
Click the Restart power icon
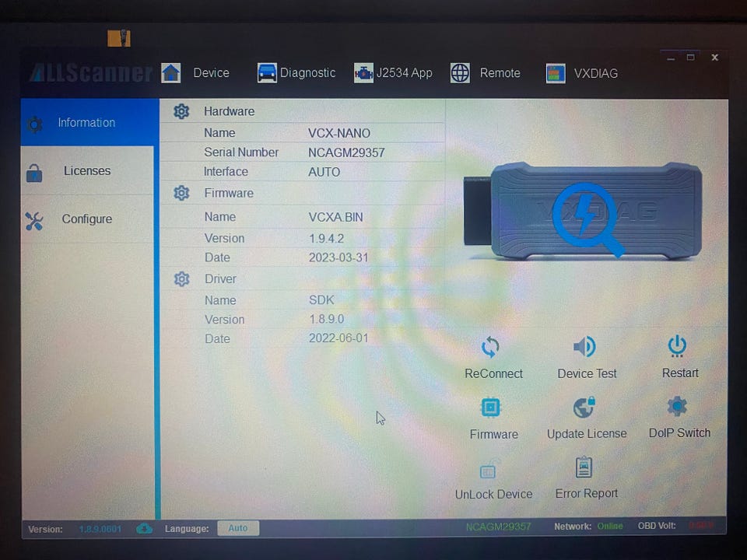point(677,345)
